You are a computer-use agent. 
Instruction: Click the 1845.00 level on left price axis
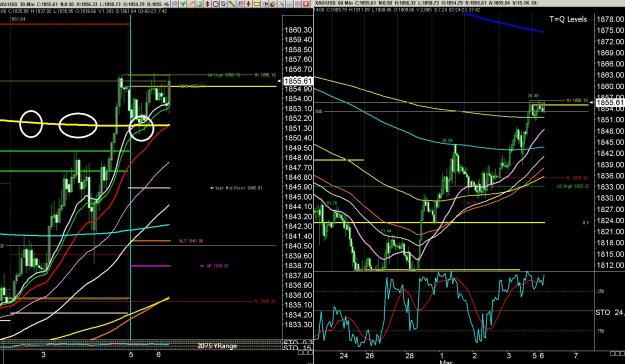(298, 197)
